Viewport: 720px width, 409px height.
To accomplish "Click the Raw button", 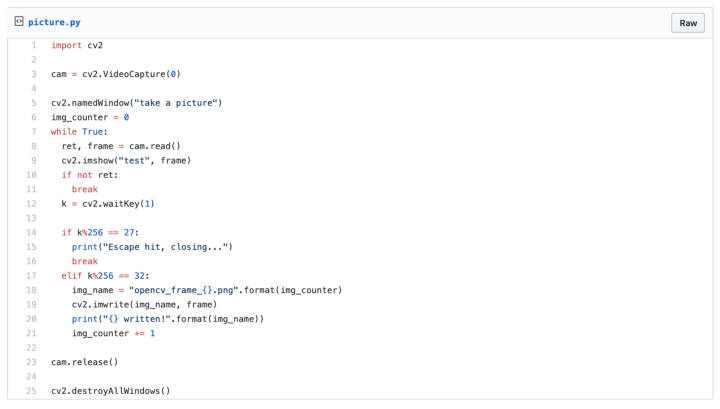I will [688, 23].
